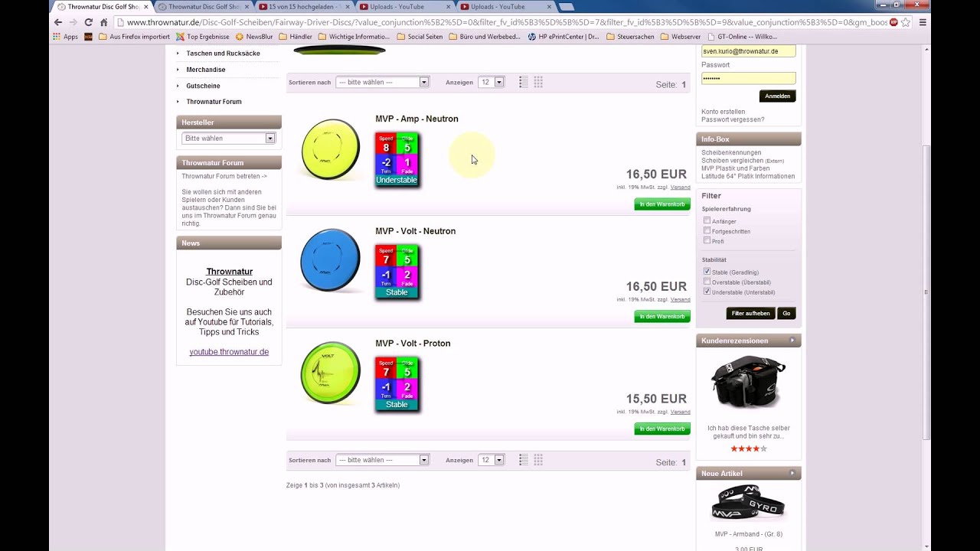Click the arrow icon on Neue Artikel header
The width and height of the screenshot is (980, 551).
point(792,473)
